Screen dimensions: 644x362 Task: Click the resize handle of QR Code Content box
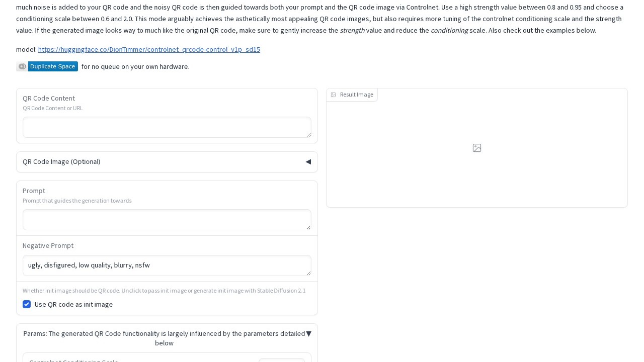[x=308, y=135]
